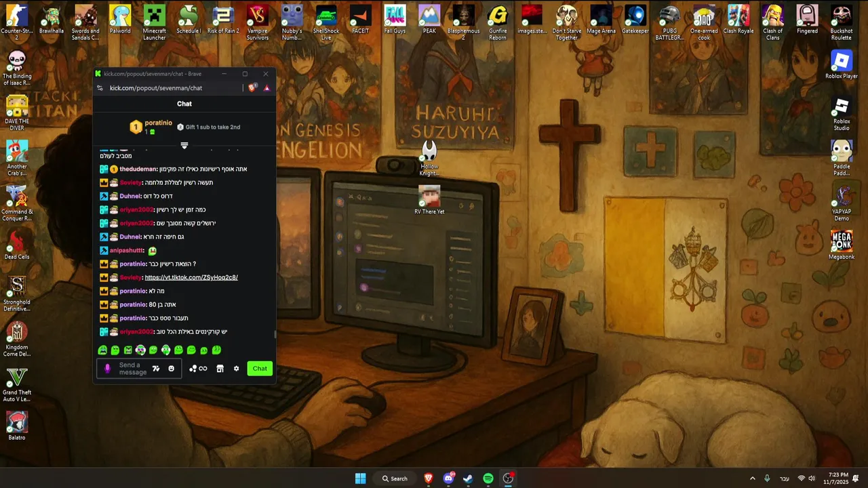Click username anipashuttt in chat
This screenshot has height=488, width=868.
tap(127, 250)
